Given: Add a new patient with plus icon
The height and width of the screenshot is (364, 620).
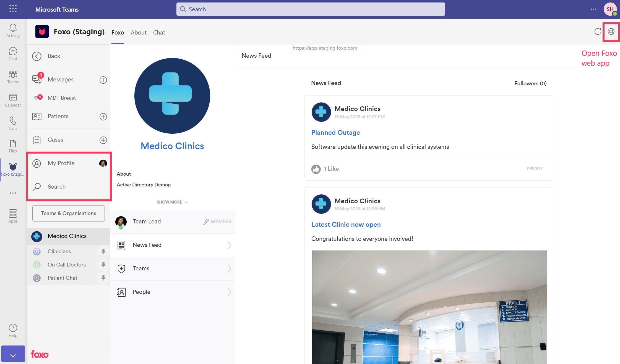Looking at the screenshot, I should [x=103, y=117].
